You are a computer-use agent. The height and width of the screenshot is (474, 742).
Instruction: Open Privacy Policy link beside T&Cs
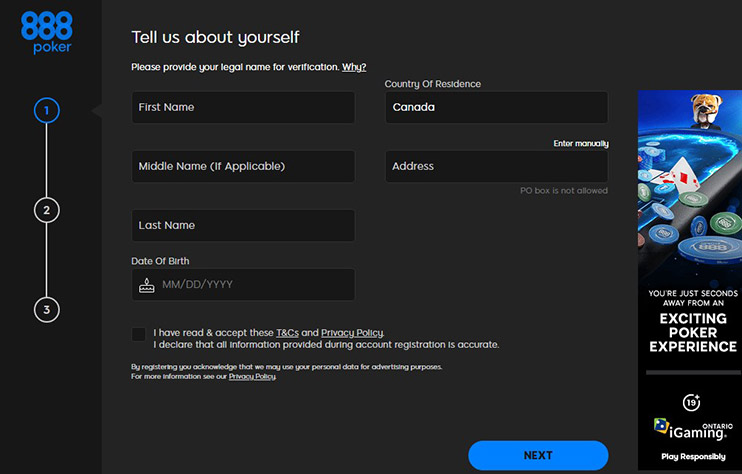(352, 333)
